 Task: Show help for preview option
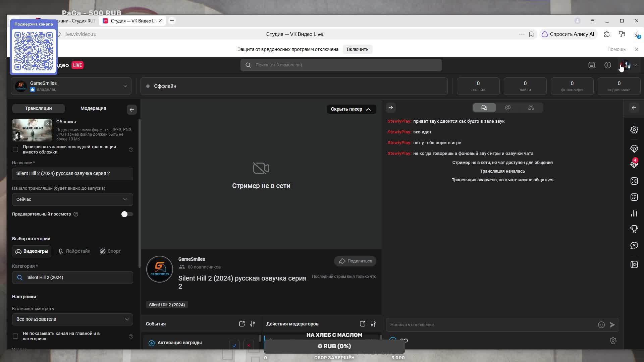coord(76,214)
